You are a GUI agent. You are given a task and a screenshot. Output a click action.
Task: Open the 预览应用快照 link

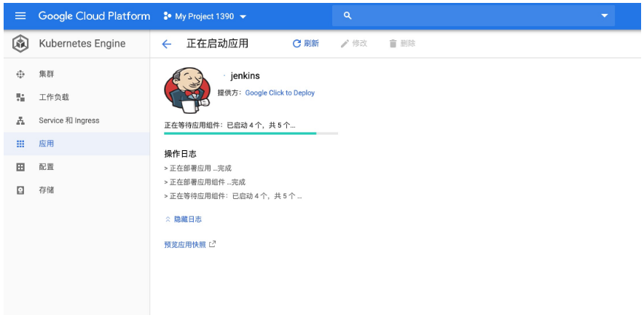coord(185,245)
